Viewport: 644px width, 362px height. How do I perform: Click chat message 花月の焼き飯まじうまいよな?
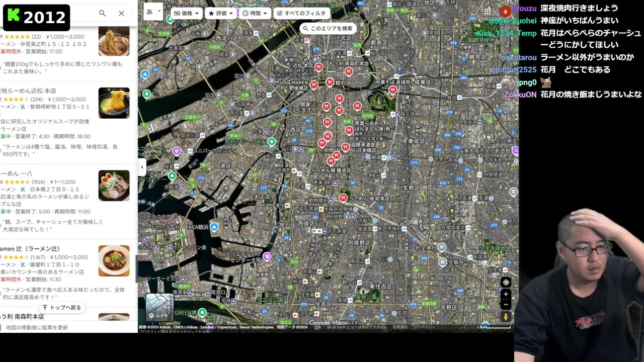[x=591, y=94]
